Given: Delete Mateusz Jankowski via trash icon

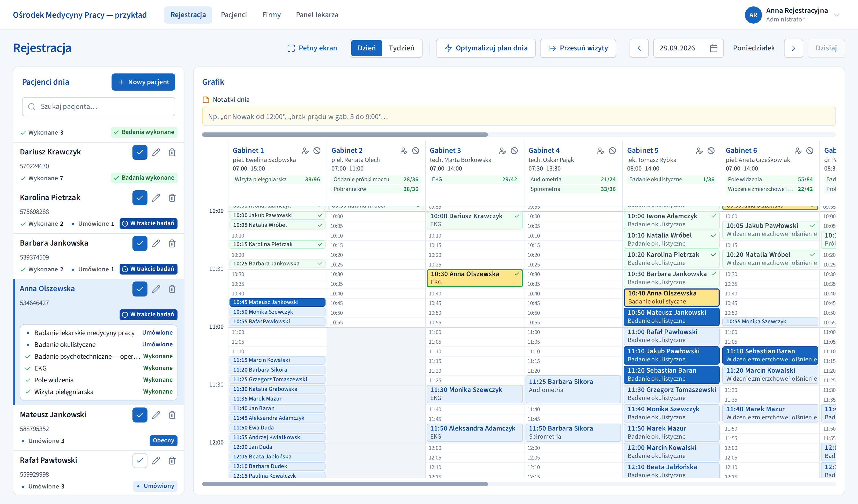Looking at the screenshot, I should [x=172, y=415].
